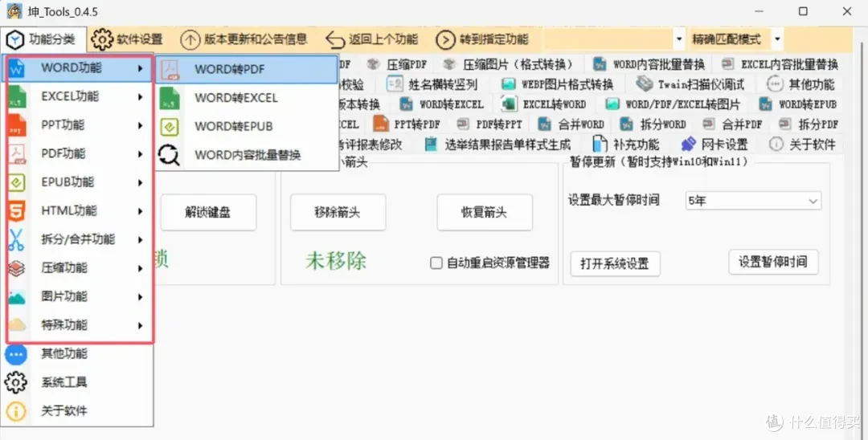Click the 移除箭头 button
868x440 pixels.
[x=338, y=212]
